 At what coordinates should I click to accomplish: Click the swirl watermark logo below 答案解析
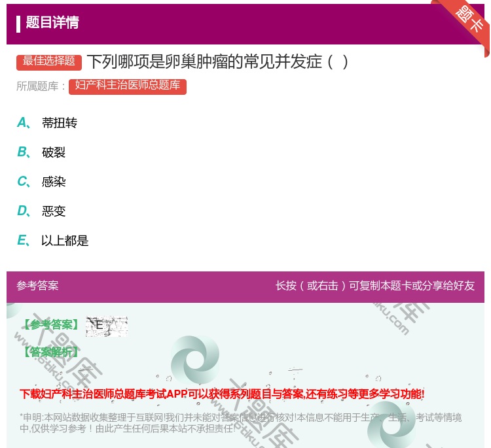click(194, 360)
